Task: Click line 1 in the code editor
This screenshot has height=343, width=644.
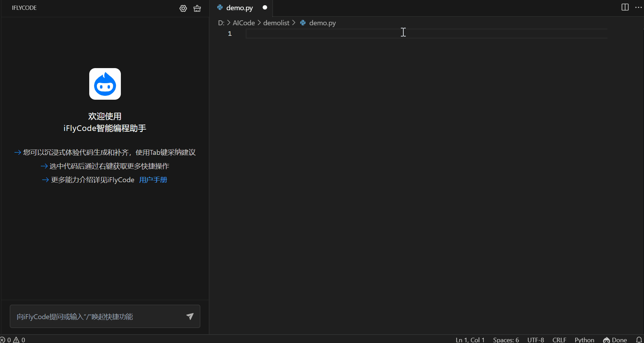Action: 351,34
